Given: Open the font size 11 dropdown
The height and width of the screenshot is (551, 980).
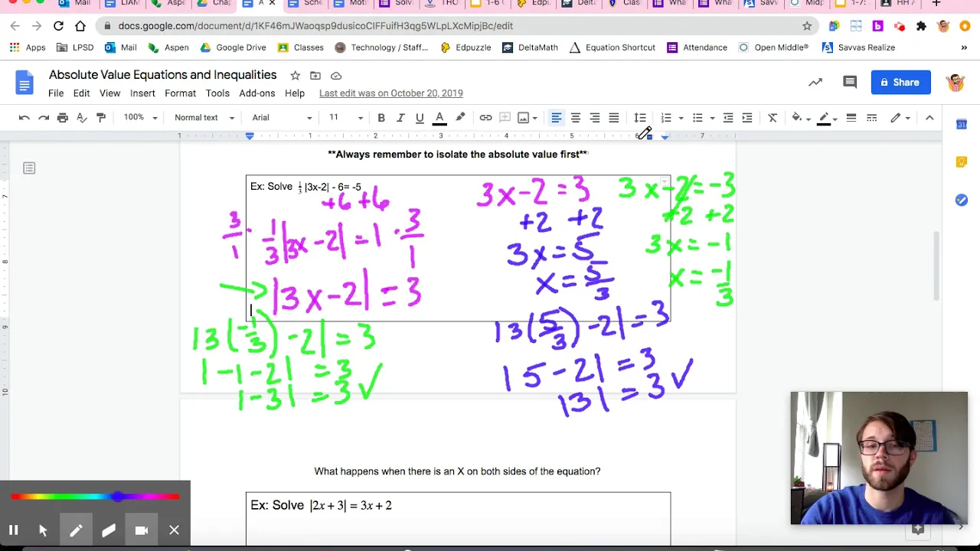Looking at the screenshot, I should pyautogui.click(x=346, y=118).
